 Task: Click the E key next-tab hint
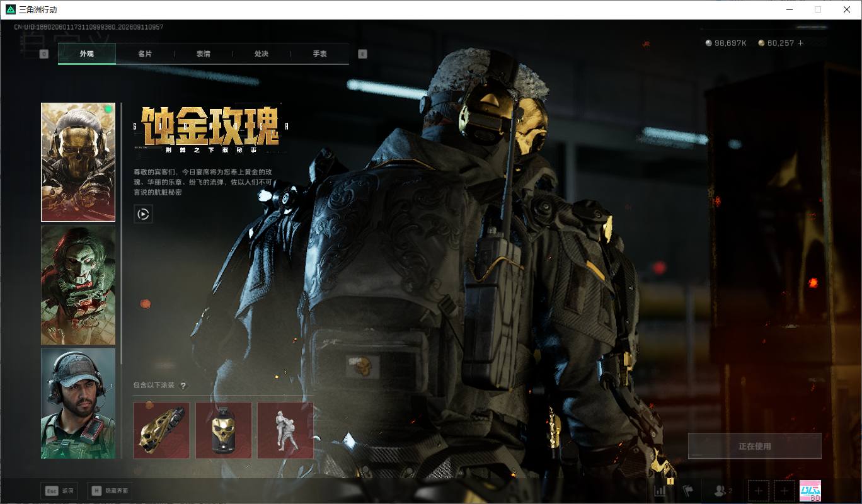362,54
